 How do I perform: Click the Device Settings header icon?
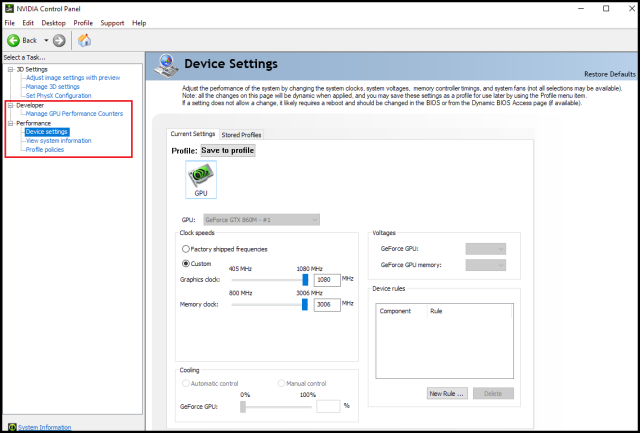166,66
